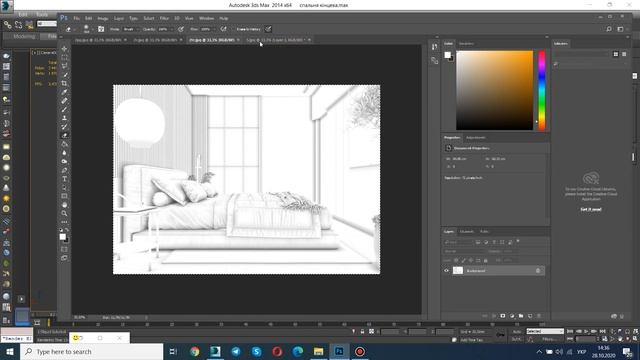Toggle pressure for size button
This screenshot has width=640, height=360.
pos(268,29)
